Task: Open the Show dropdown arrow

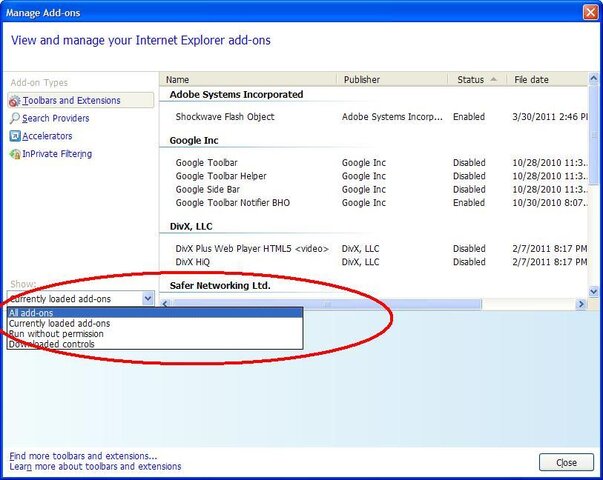Action: (148, 298)
